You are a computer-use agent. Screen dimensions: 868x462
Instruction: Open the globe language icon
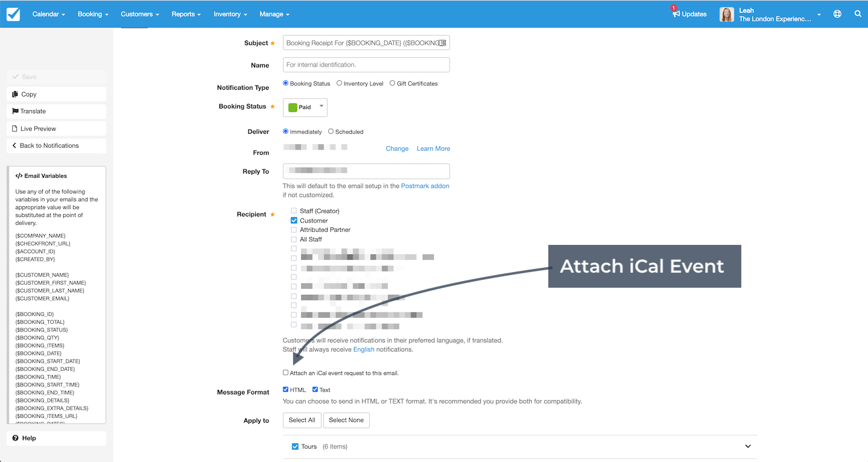[x=837, y=14]
